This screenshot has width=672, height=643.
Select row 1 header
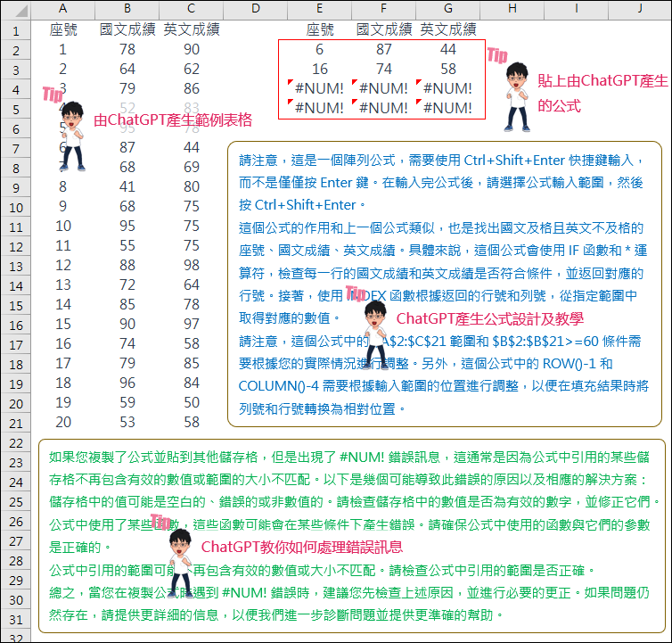point(16,31)
